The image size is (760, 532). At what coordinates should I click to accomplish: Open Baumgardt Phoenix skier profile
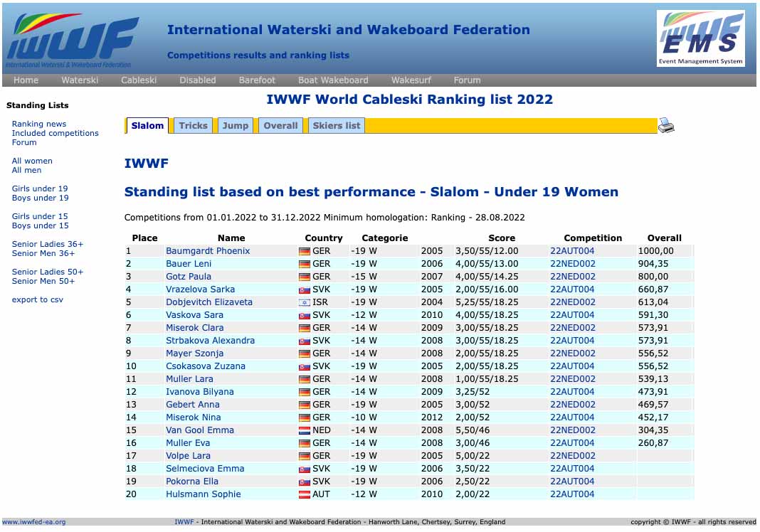click(208, 251)
